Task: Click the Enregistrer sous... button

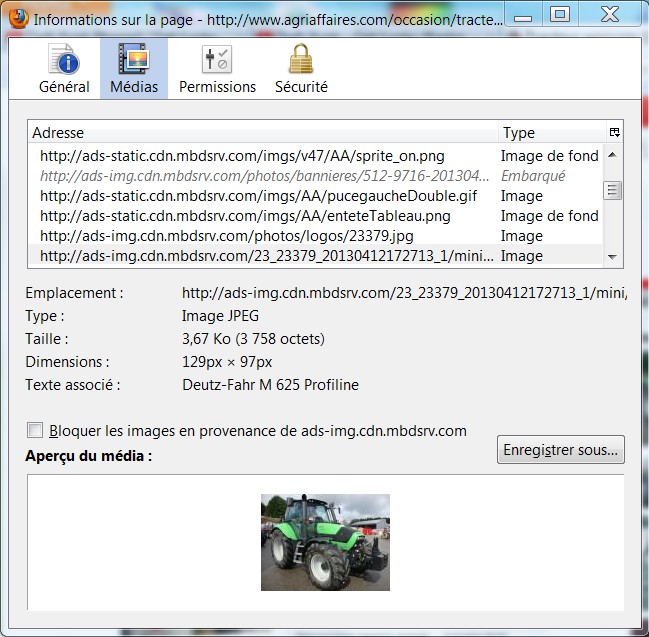Action: [560, 450]
